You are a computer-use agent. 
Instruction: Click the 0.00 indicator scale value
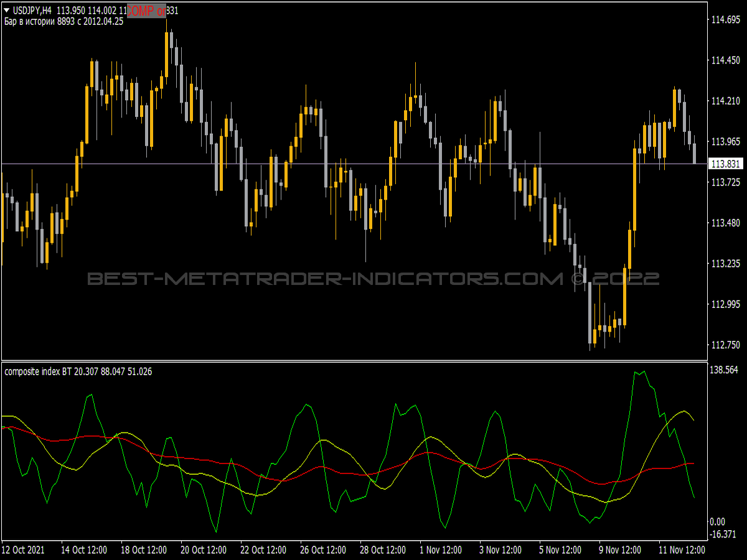718,521
